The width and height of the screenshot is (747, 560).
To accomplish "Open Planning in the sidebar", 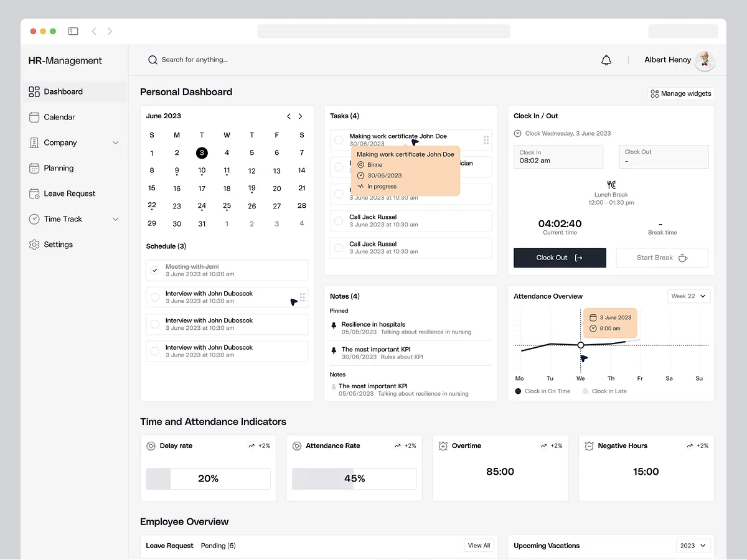I will point(75,168).
